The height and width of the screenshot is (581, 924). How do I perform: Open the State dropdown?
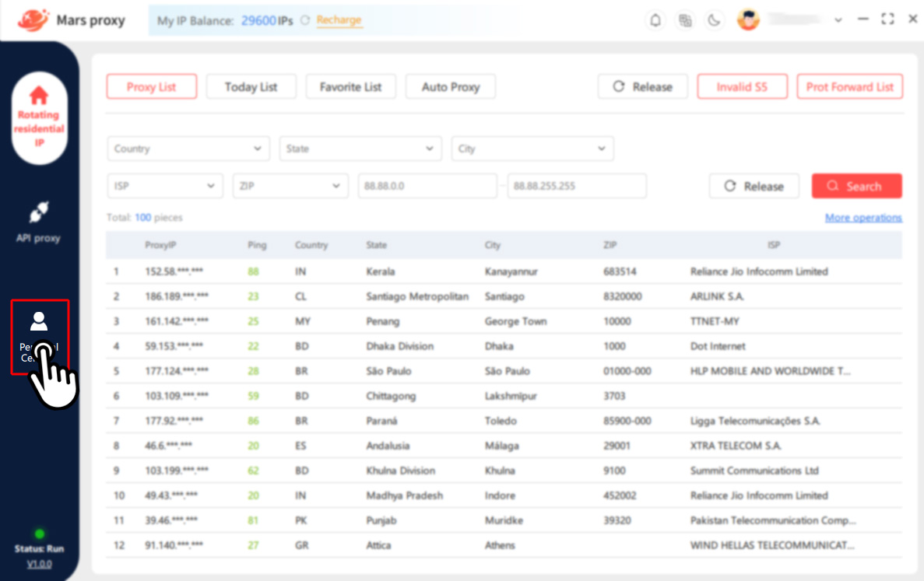point(360,149)
